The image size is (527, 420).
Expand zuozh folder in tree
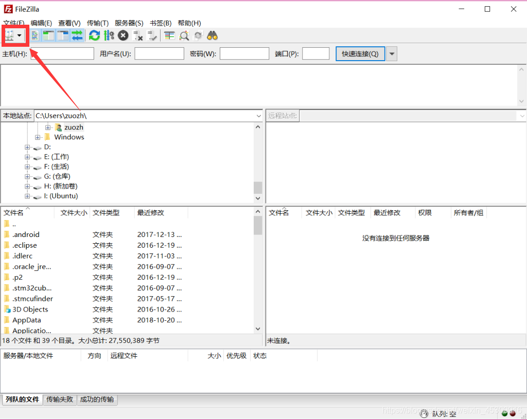click(x=48, y=127)
